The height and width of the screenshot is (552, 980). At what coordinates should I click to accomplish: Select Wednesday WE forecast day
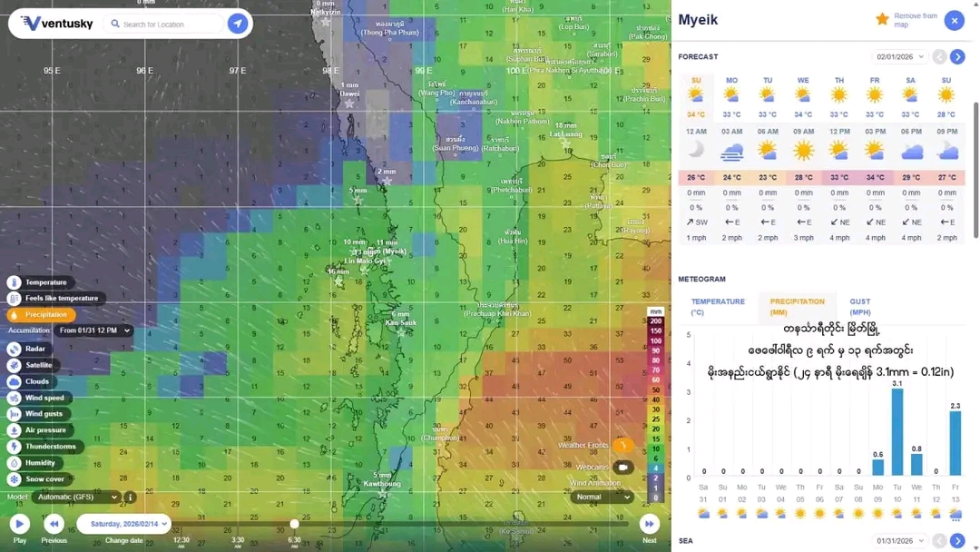803,97
